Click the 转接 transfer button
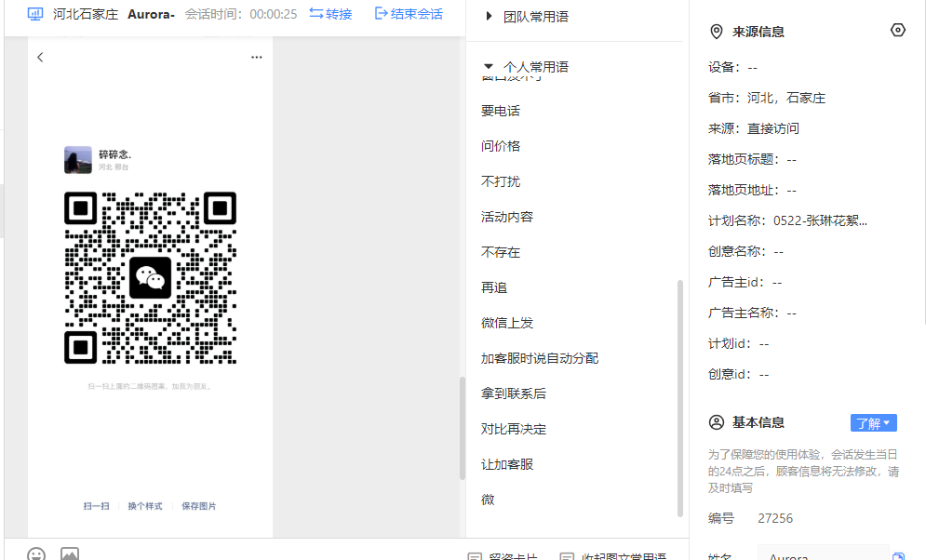The image size is (926, 560). pos(330,14)
